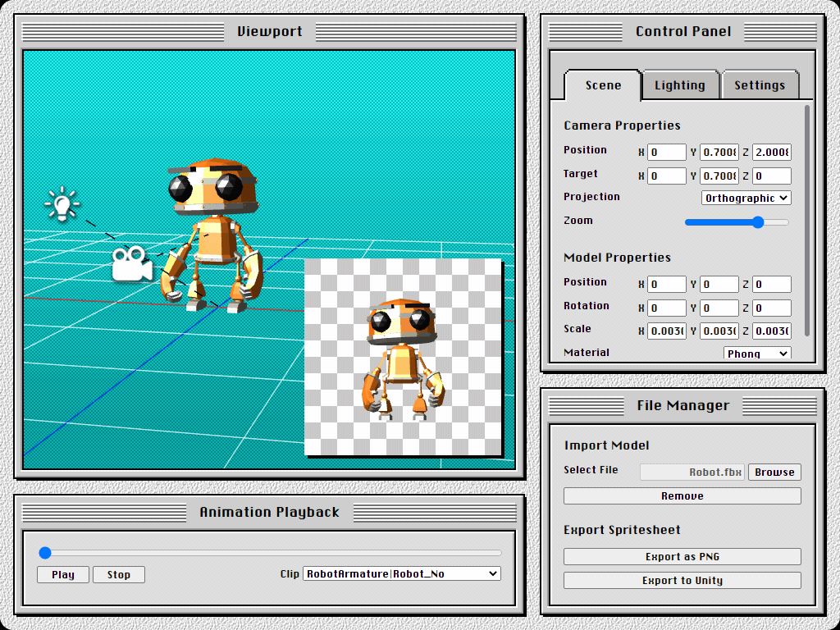Screen dimensions: 840x630
Task: Export spritesheet as PNG
Action: [682, 556]
